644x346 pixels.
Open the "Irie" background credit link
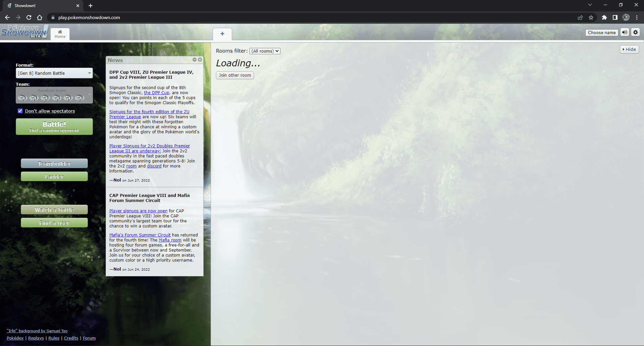coord(37,331)
